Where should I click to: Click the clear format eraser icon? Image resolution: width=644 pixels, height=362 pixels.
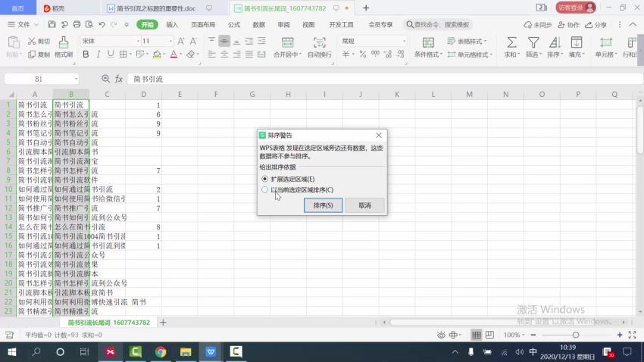tap(190, 55)
